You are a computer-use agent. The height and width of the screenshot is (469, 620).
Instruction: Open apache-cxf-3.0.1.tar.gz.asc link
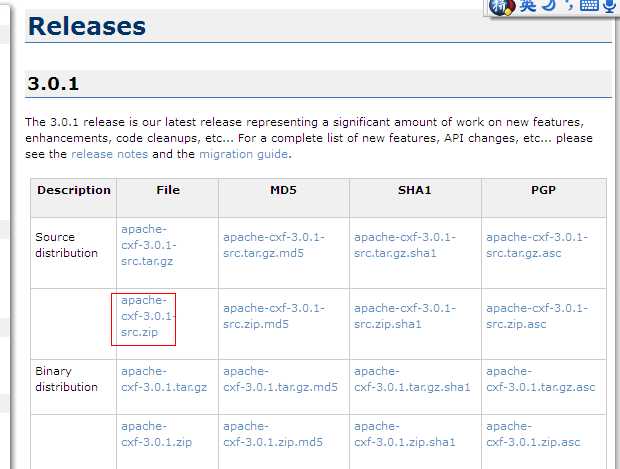[x=541, y=379]
